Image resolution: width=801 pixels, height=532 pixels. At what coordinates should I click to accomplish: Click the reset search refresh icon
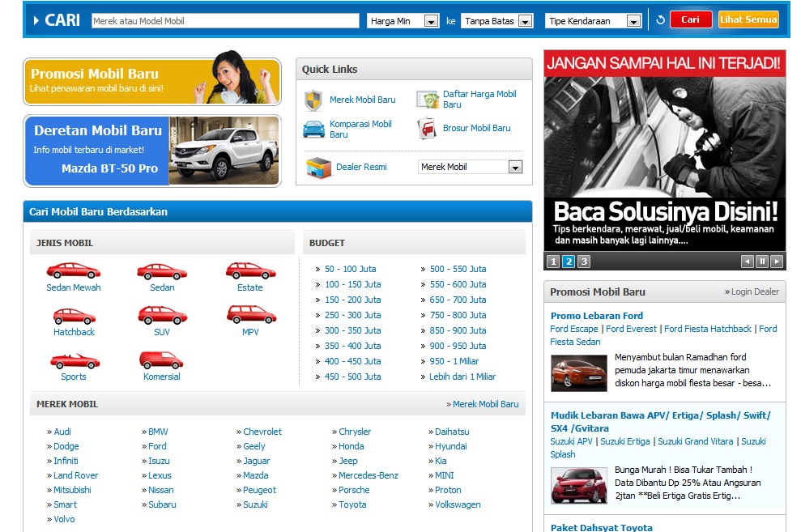point(660,20)
